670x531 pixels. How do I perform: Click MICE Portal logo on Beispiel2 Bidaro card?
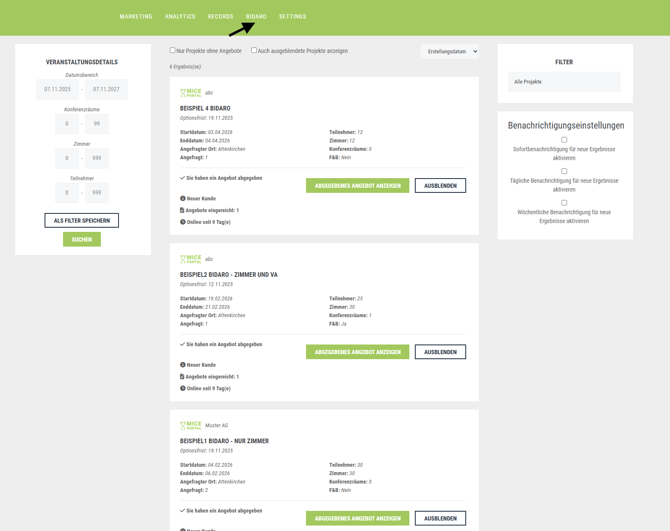(190, 259)
